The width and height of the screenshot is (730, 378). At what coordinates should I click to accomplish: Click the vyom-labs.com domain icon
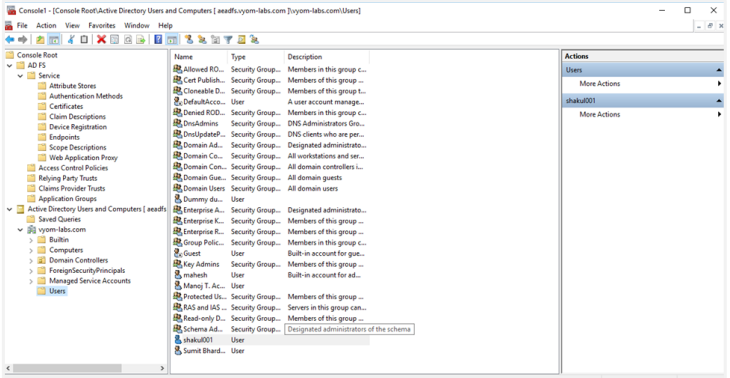[32, 230]
